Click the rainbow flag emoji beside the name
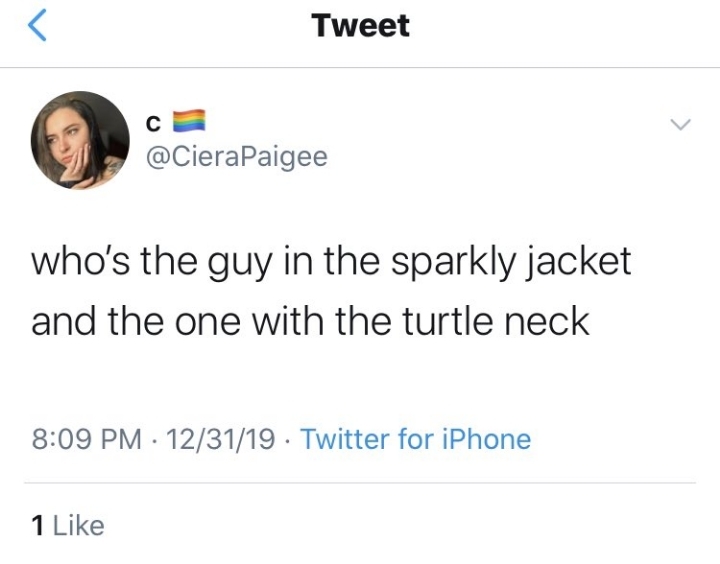Image resolution: width=720 pixels, height=564 pixels. 189,122
